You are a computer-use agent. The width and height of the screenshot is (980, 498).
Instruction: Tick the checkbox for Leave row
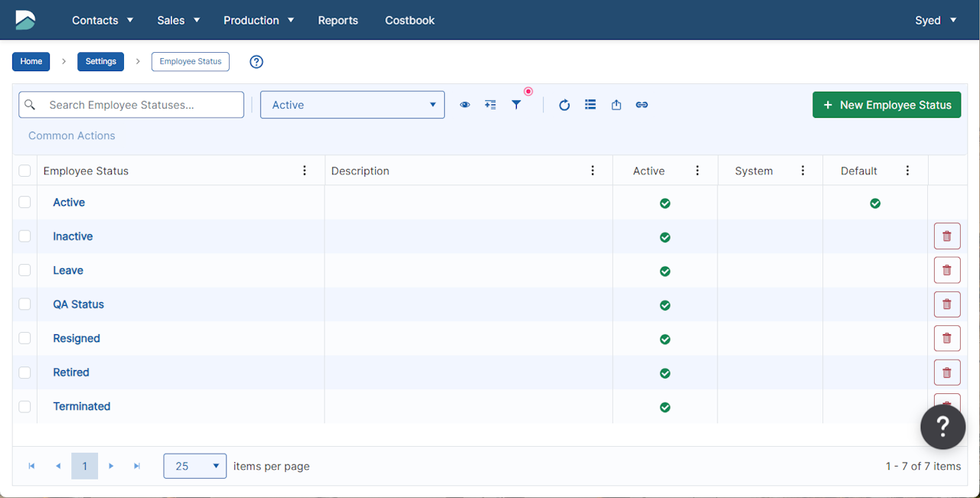[x=24, y=270]
